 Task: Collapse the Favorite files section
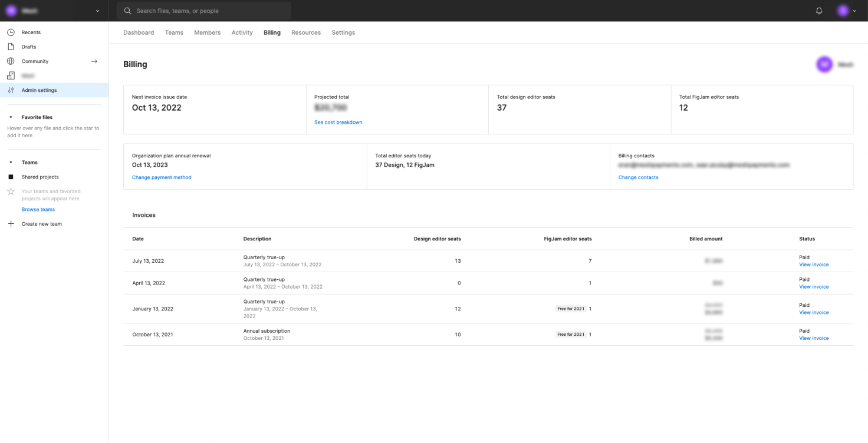pyautogui.click(x=11, y=117)
